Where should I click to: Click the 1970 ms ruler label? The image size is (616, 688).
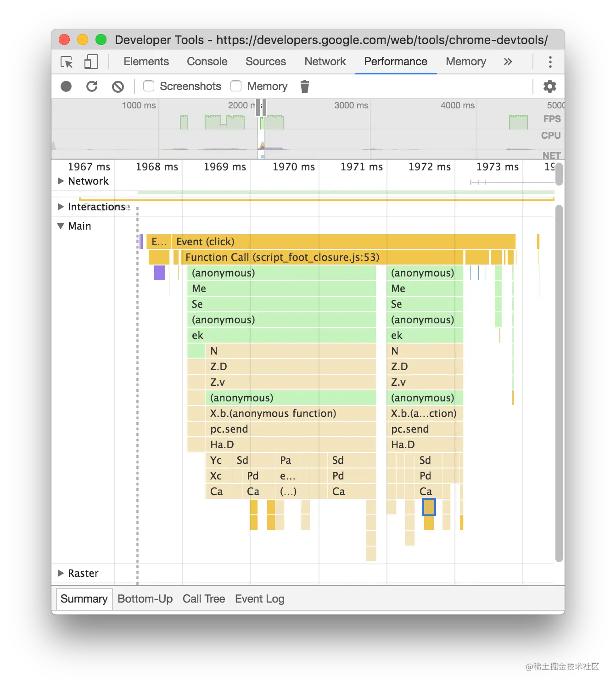point(294,167)
